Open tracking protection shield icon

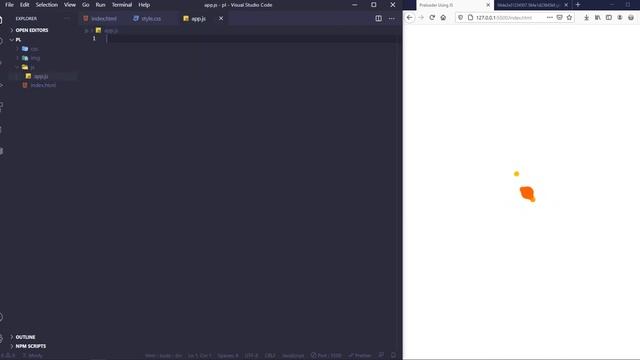click(460, 18)
